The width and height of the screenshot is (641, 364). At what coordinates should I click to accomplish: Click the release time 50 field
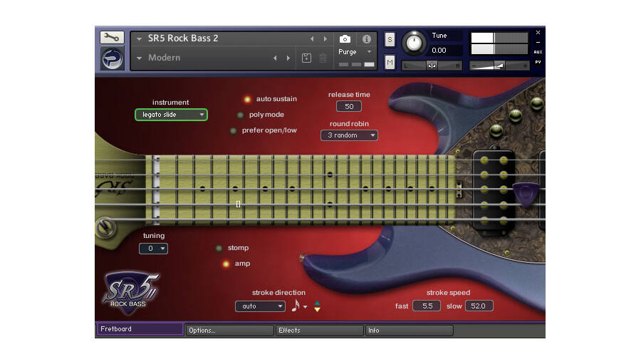click(349, 106)
